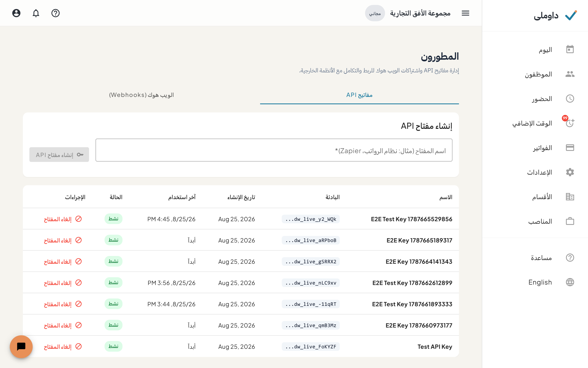Click the تاريخ الإنشاء column header

pyautogui.click(x=241, y=197)
